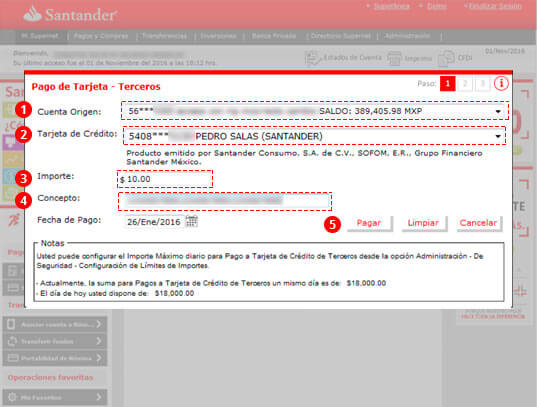Open the Mi Supernet menu in the background page
This screenshot has width=537, height=407.
39,36
